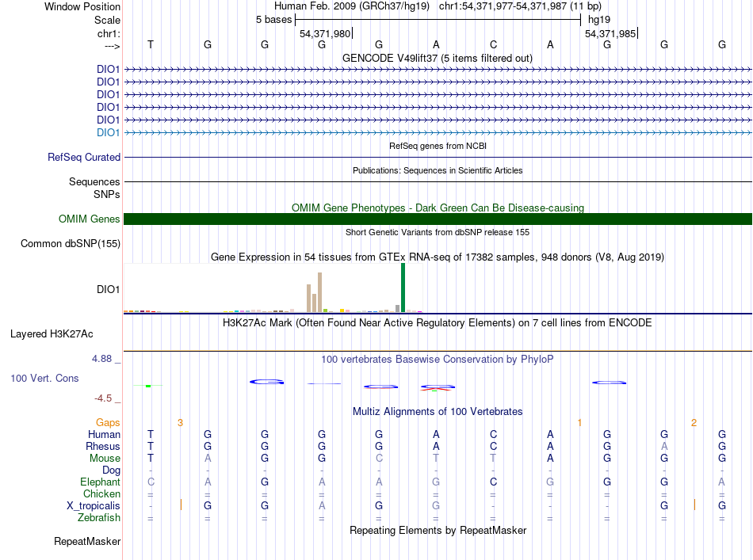
Task: Click the GENCODE V49lift37 track title
Action: (438, 58)
